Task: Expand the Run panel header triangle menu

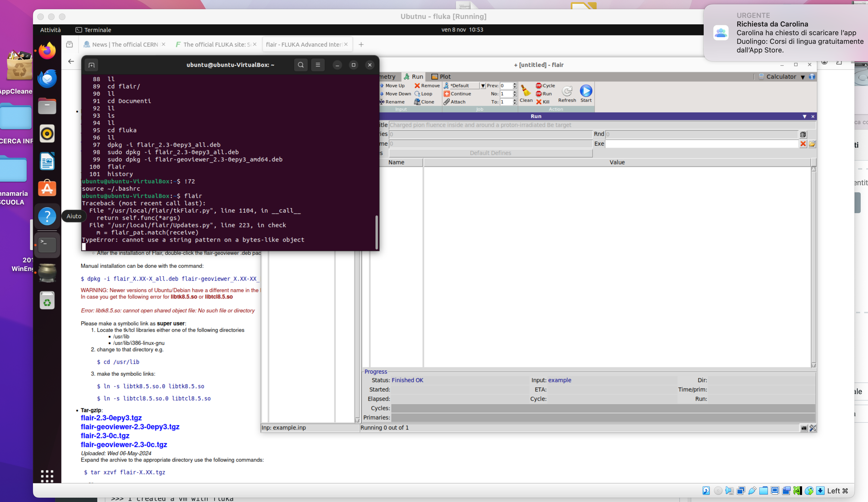Action: pos(804,117)
